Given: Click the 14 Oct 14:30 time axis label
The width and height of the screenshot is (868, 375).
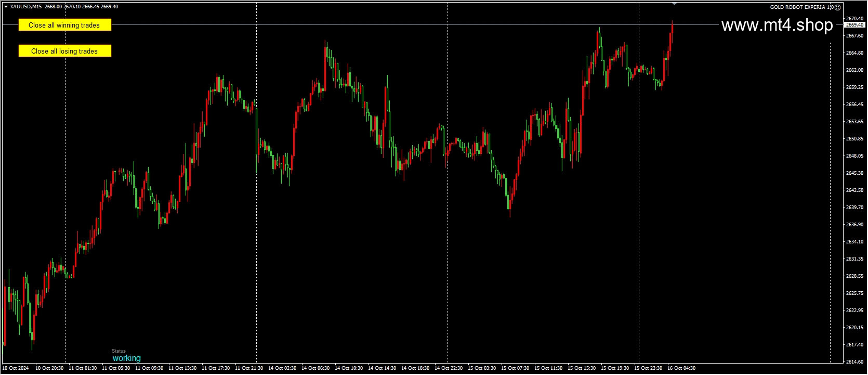Looking at the screenshot, I should [x=382, y=368].
